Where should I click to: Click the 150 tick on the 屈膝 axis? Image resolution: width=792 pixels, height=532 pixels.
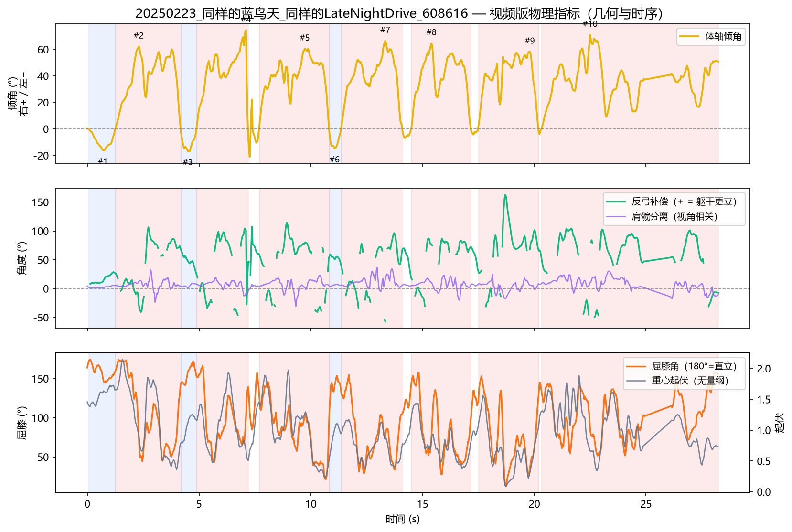click(x=40, y=379)
